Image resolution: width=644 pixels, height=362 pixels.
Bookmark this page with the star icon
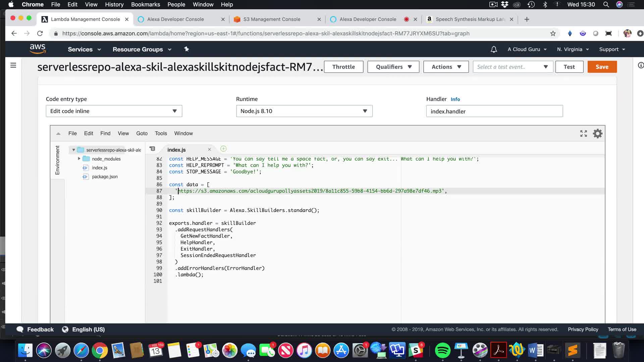(x=553, y=34)
